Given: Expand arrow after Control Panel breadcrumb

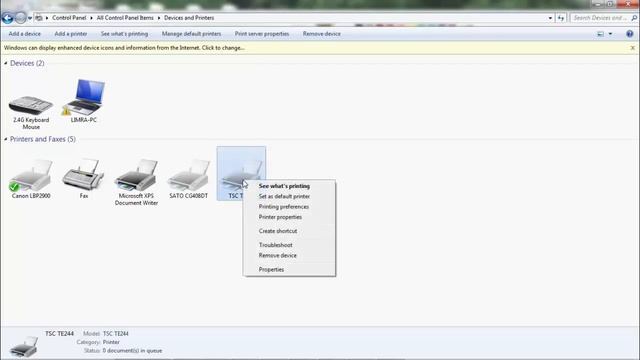Looking at the screenshot, I should [91, 18].
